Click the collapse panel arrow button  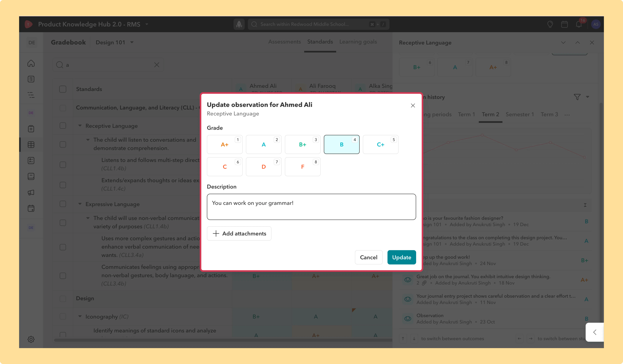point(595,332)
